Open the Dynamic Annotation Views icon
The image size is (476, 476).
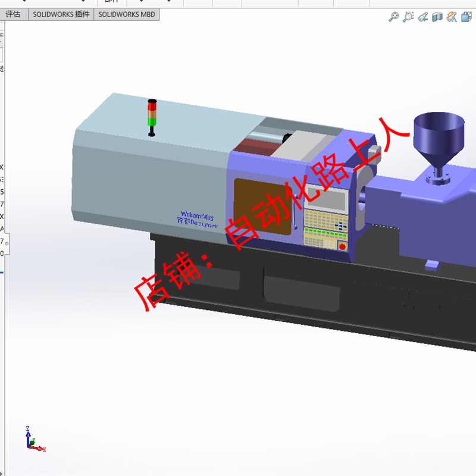(452, 17)
